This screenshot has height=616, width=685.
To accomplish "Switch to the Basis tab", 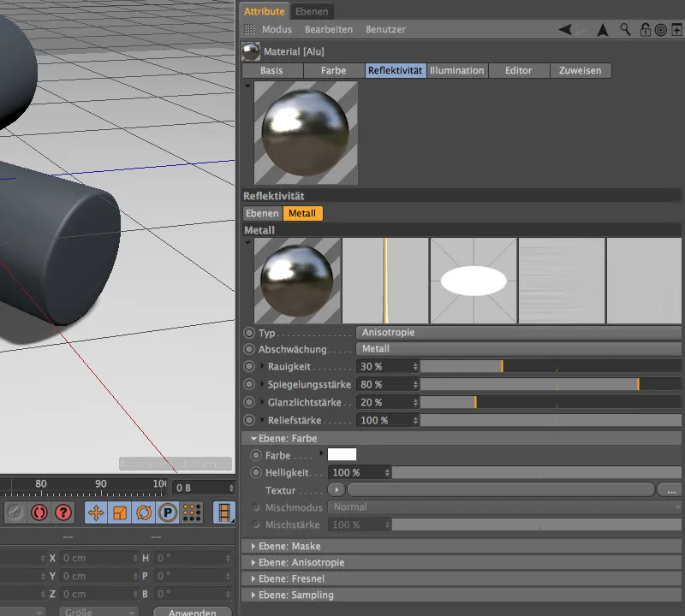I will [x=272, y=70].
